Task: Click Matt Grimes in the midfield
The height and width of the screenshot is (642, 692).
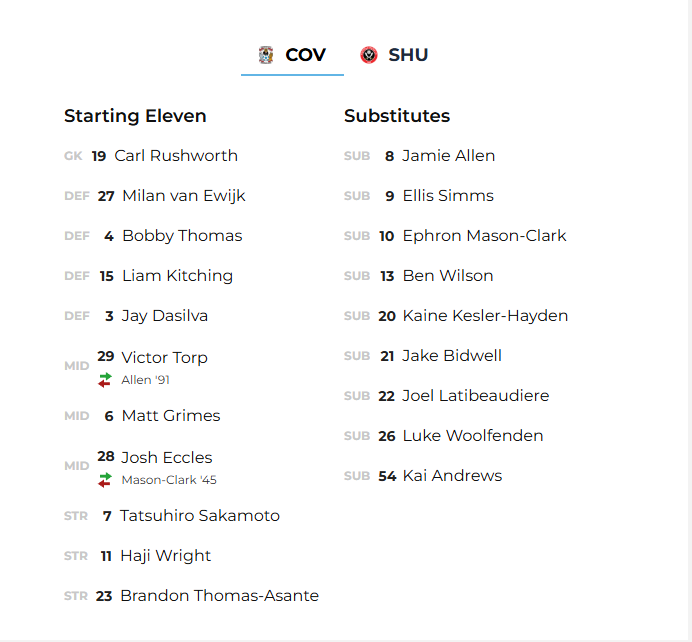Action: [170, 416]
